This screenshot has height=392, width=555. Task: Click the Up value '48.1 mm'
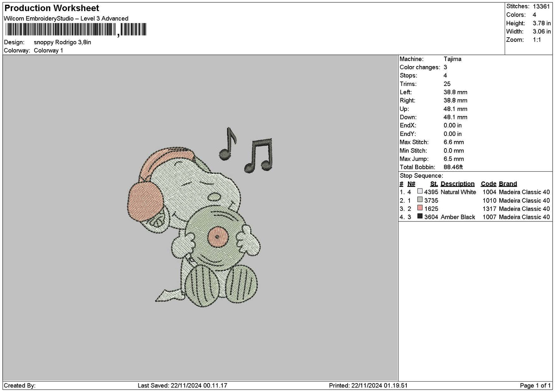tap(456, 109)
